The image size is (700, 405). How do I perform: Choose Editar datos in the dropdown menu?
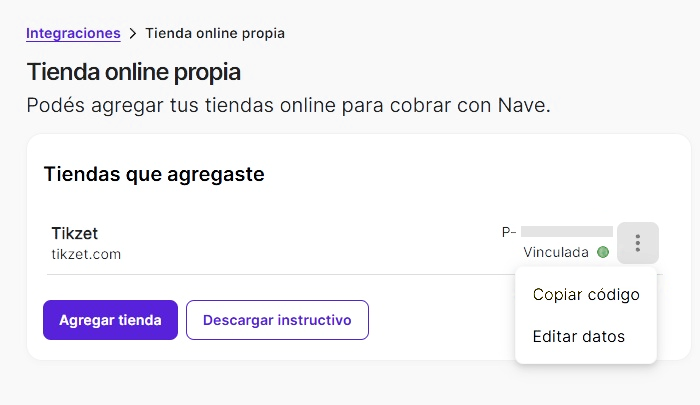point(578,336)
